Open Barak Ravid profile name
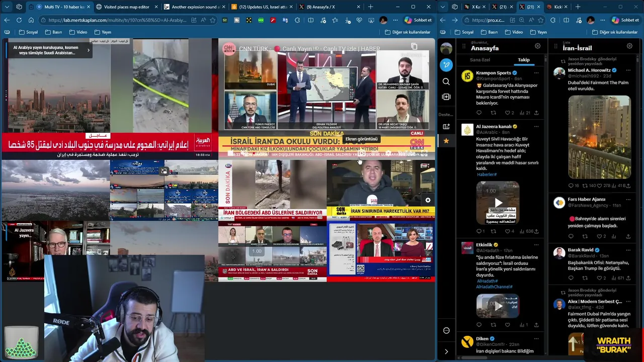Viewport: 644px width, 362px height. point(581,250)
